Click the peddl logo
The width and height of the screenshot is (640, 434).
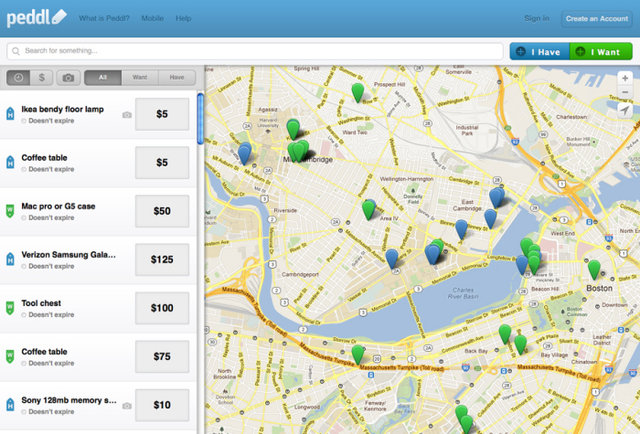coord(36,18)
